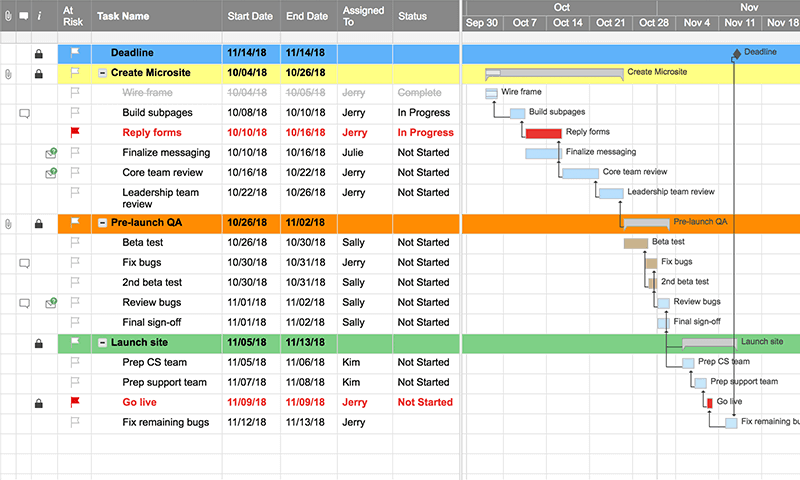Open the attachment on Create Microsite row
Screen dimensions: 800x480
click(9, 73)
